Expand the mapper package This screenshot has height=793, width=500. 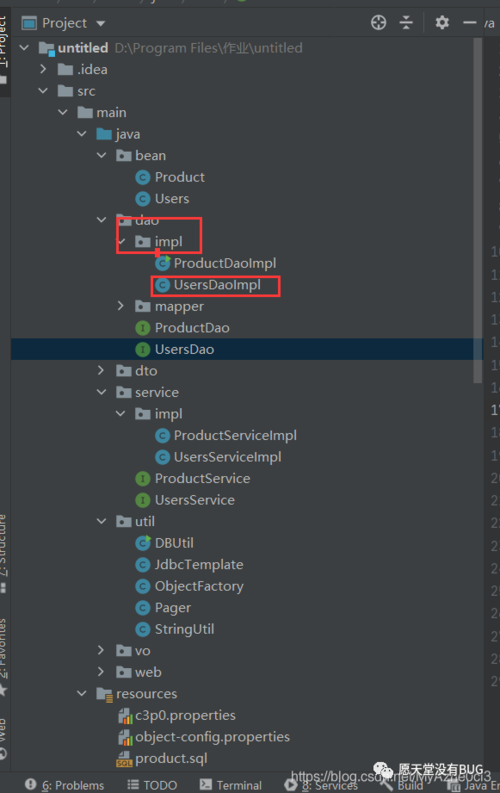coord(120,306)
